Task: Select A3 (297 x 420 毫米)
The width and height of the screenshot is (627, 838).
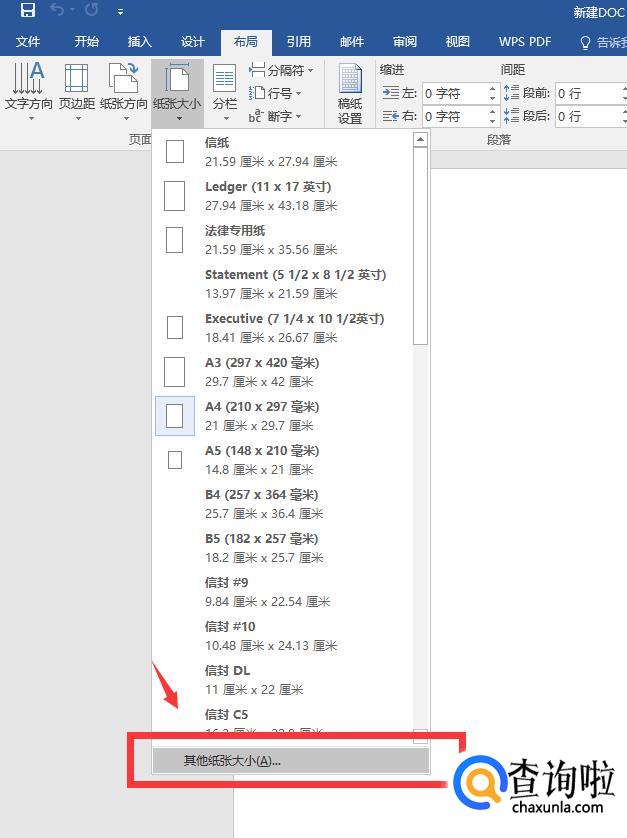Action: (282, 371)
